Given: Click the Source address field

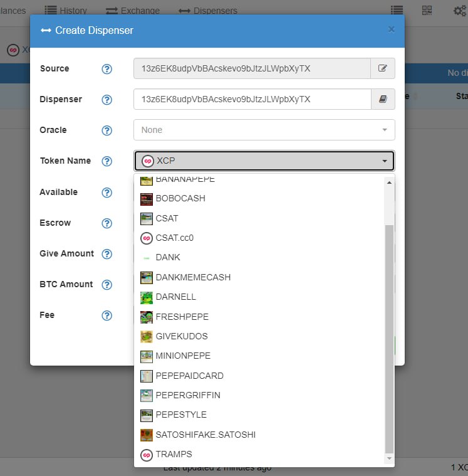Looking at the screenshot, I should pyautogui.click(x=252, y=68).
